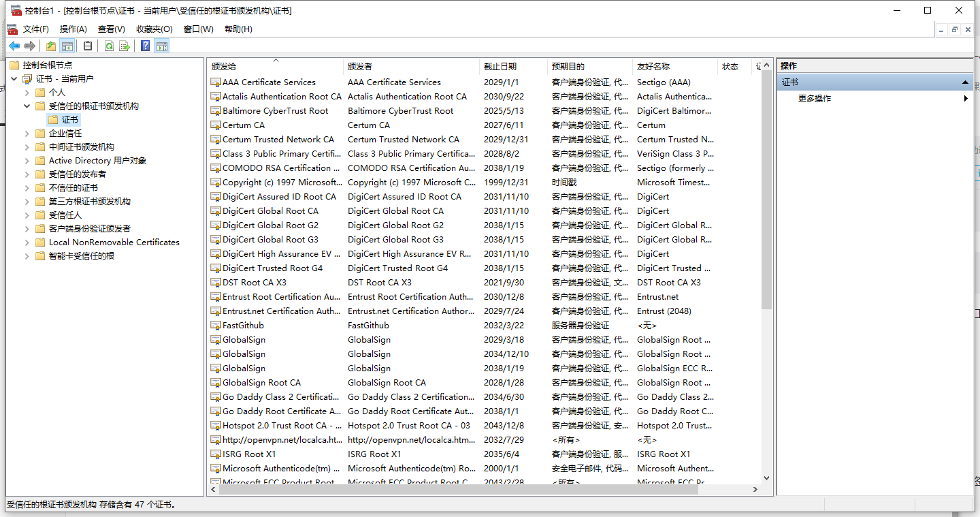
Task: Collapse the 证书 section arrow in 操作 pane
Action: coord(965,82)
